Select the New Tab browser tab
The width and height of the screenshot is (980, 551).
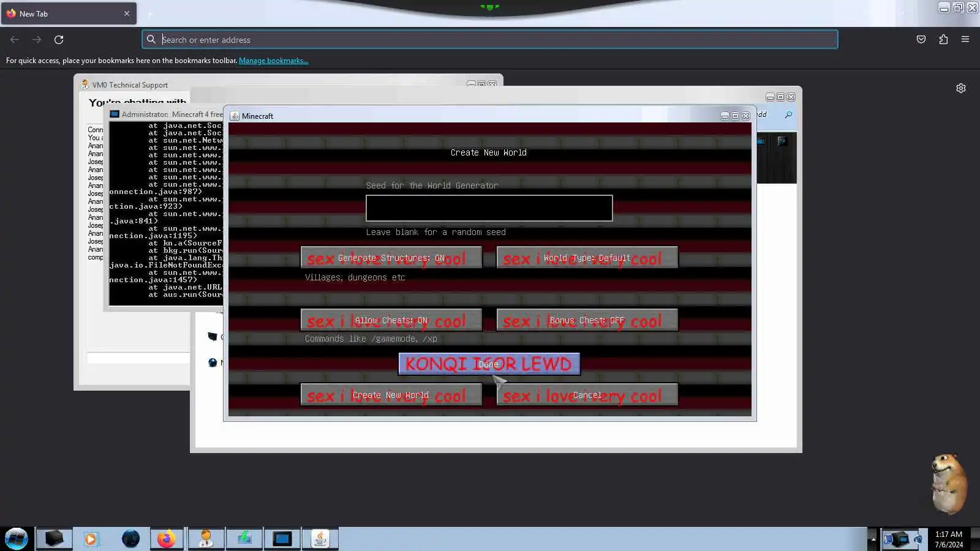(69, 13)
